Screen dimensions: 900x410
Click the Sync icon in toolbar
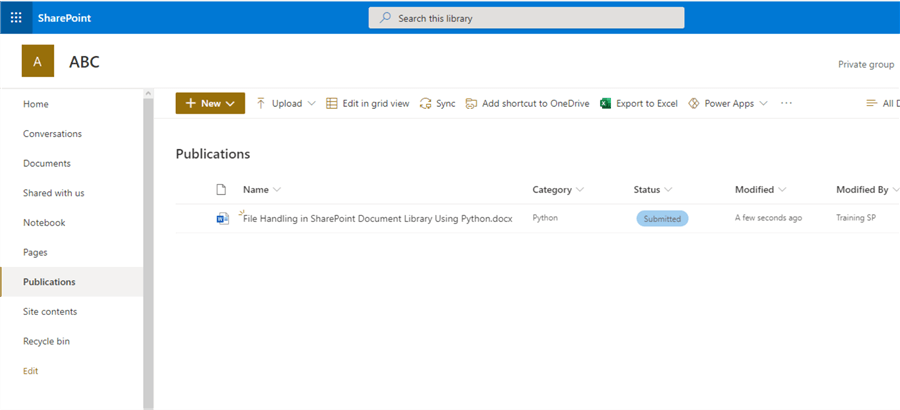click(426, 103)
